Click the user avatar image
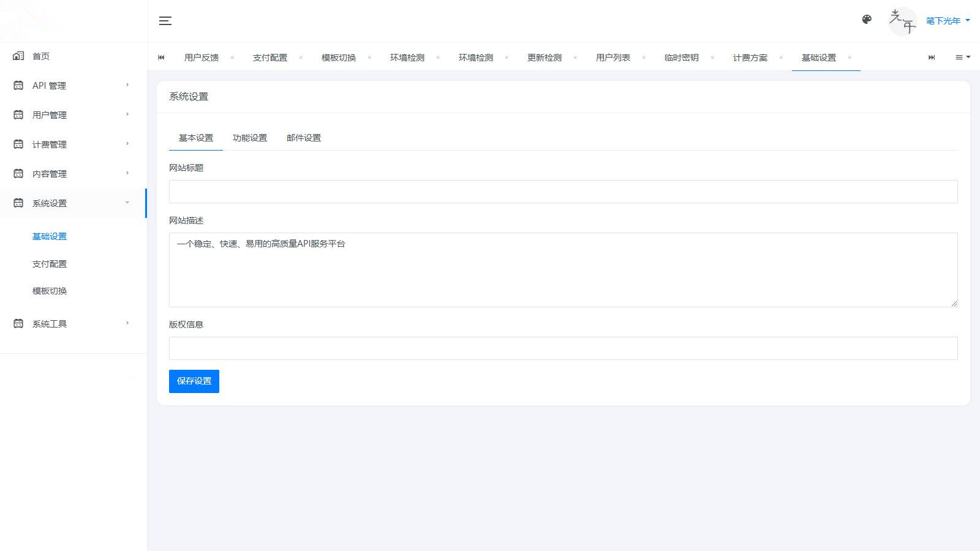 902,21
